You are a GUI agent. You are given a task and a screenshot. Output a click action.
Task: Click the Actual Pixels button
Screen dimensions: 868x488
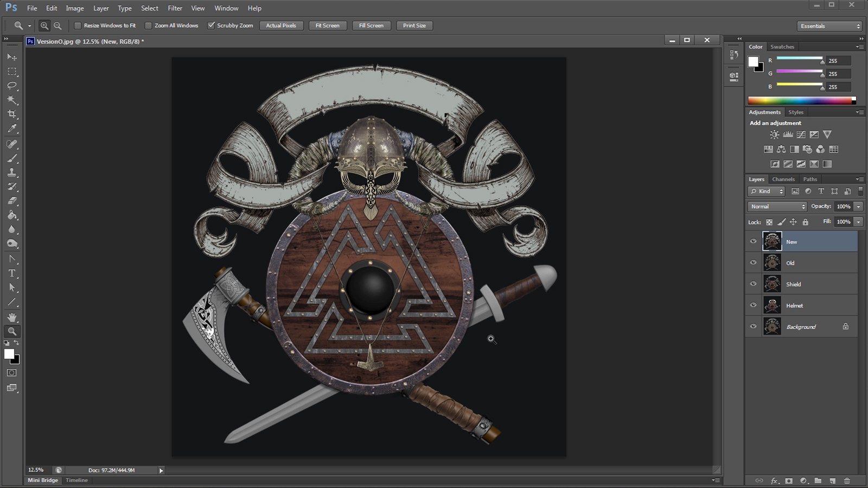281,25
